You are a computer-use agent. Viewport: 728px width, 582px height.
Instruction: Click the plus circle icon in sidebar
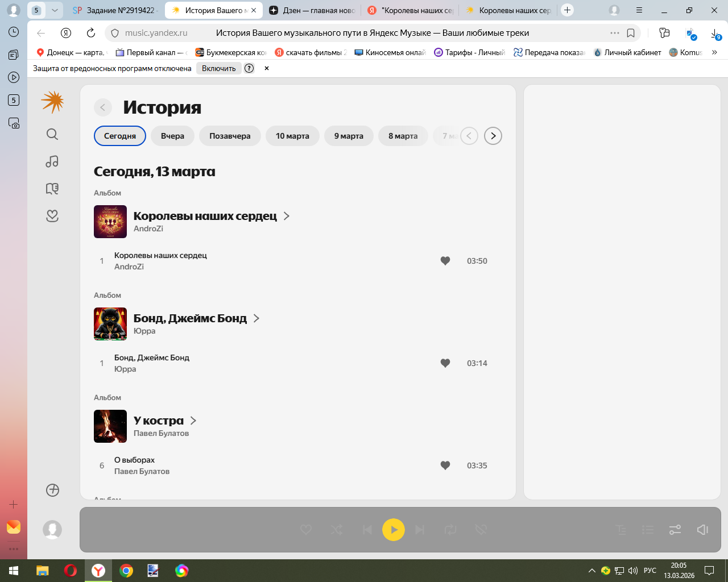52,490
